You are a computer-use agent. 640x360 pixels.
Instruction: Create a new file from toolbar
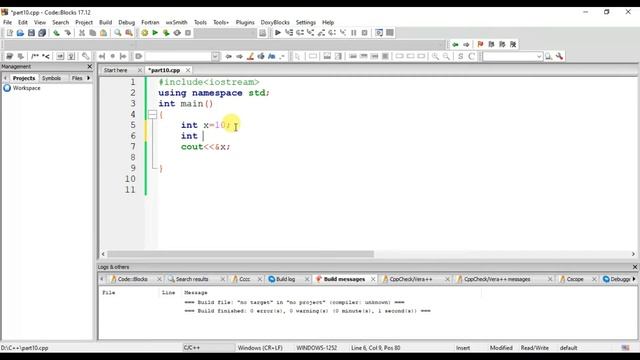coord(9,33)
